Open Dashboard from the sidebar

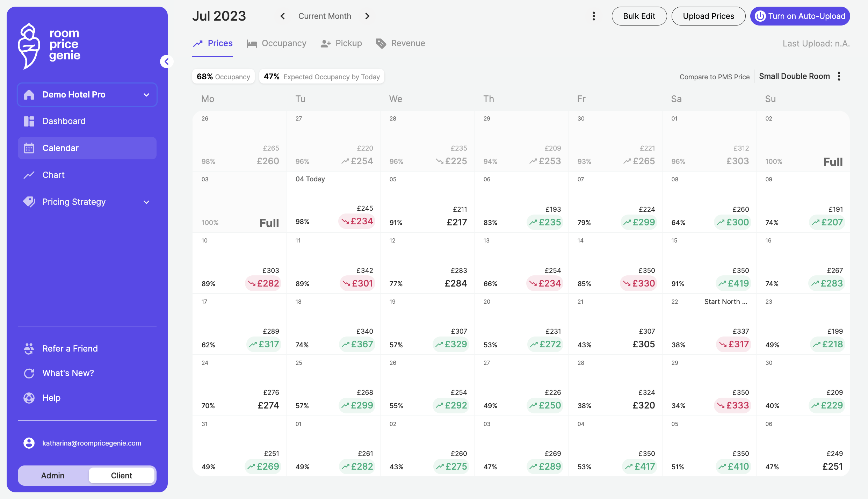87,121
